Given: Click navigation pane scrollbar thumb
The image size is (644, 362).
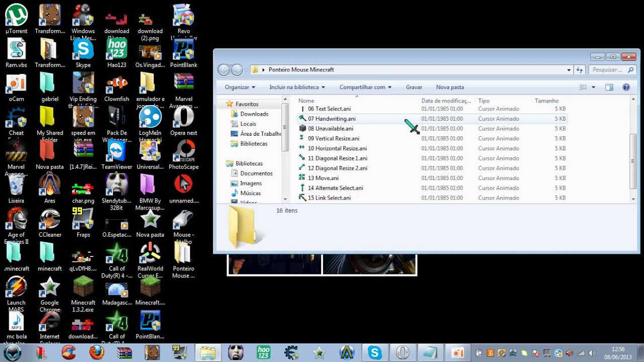Looking at the screenshot, I should [285, 127].
